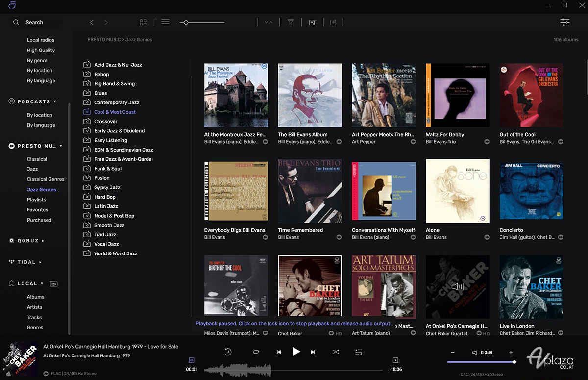The width and height of the screenshot is (588, 380).
Task: Select the Vocal Jazz genre
Action: point(106,244)
